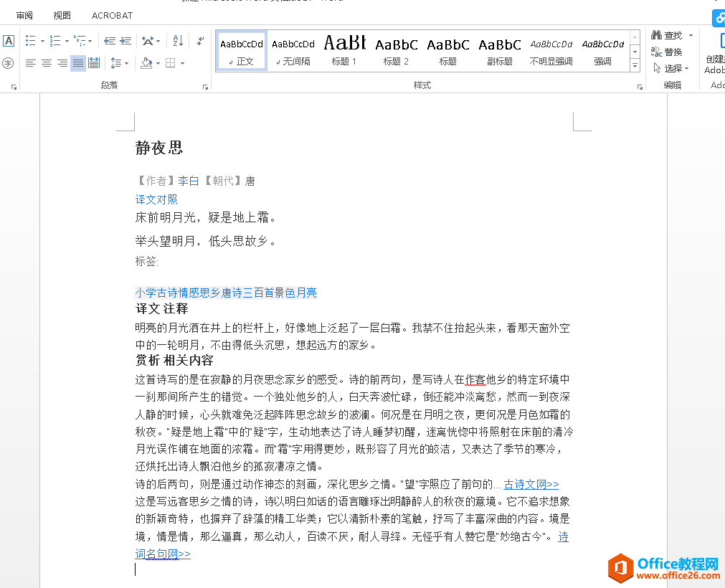Open the font dialog launcher
This screenshot has width=725, height=588.
click(x=14, y=87)
